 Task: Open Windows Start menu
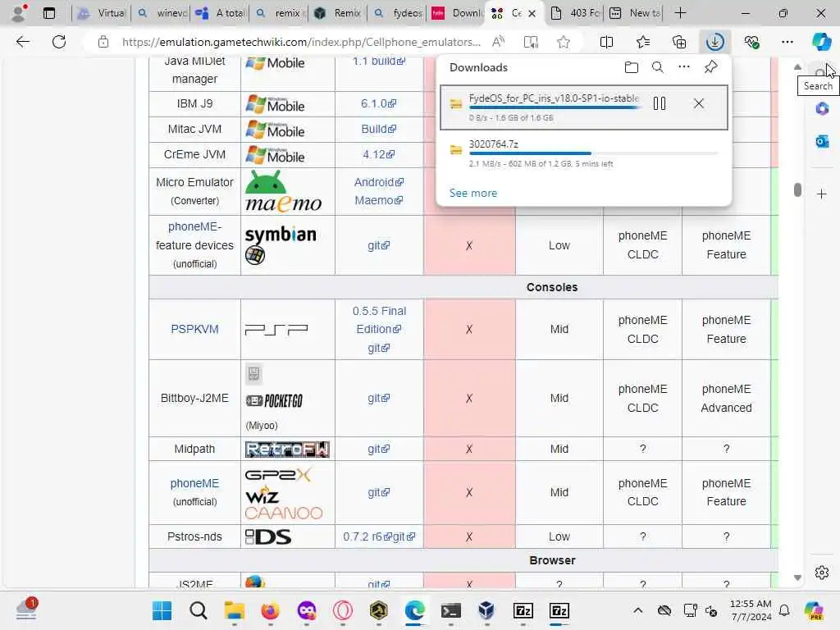click(x=162, y=610)
